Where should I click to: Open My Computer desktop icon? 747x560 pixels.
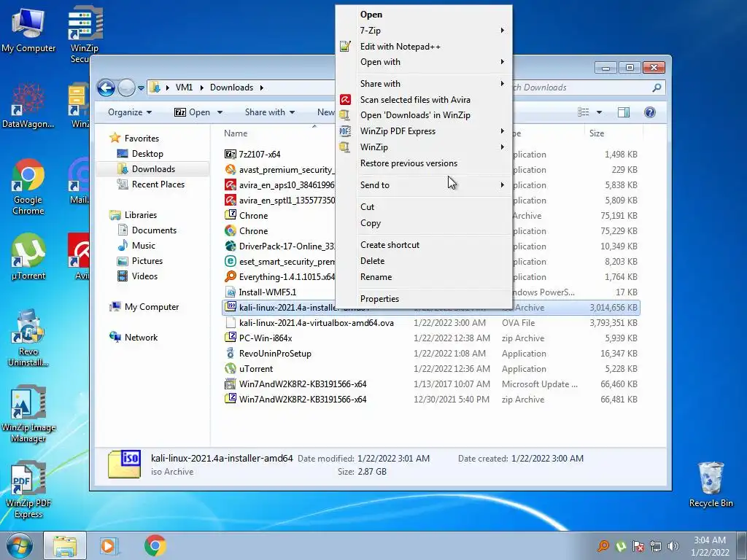pos(28,31)
